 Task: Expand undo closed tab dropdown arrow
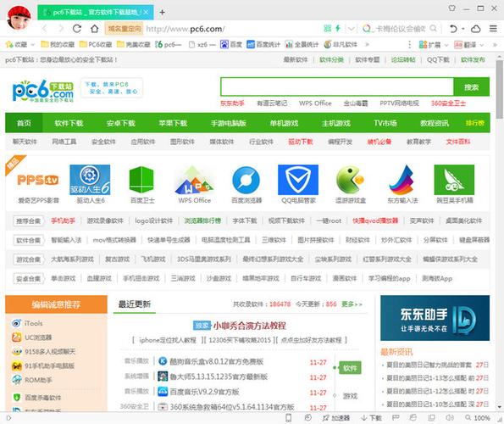pyautogui.click(x=463, y=29)
